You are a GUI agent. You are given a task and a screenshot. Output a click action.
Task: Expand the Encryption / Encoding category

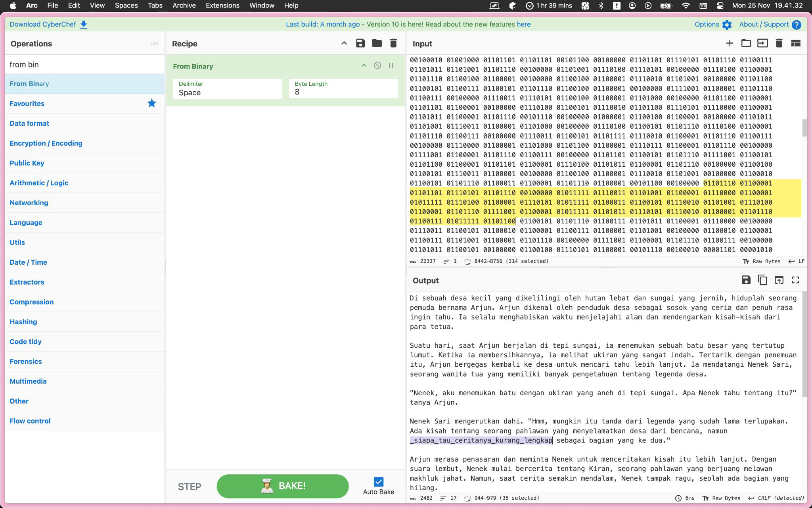click(x=46, y=143)
